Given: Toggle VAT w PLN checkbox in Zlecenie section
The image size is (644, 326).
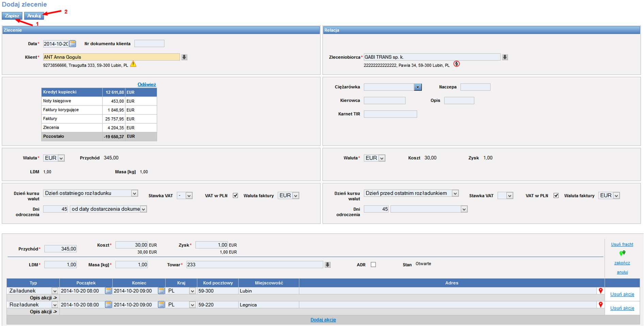Looking at the screenshot, I should pyautogui.click(x=235, y=195).
